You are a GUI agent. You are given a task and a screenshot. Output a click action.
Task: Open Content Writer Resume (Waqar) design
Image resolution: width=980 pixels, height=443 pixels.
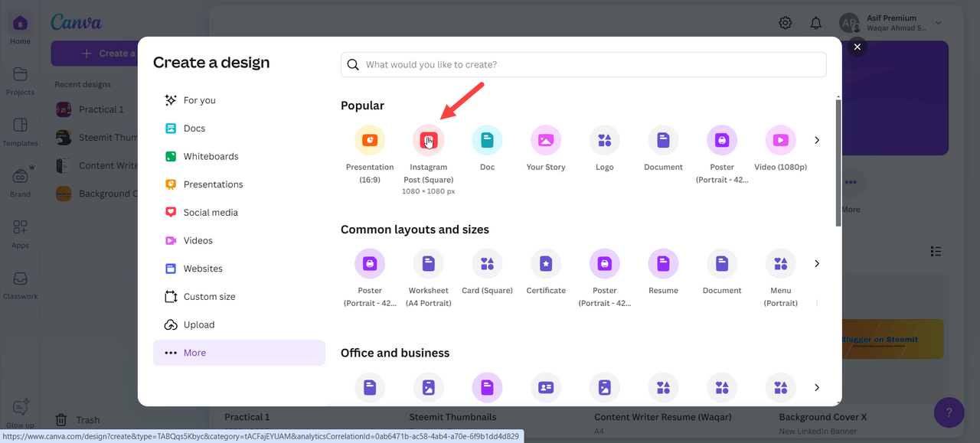coord(663,417)
